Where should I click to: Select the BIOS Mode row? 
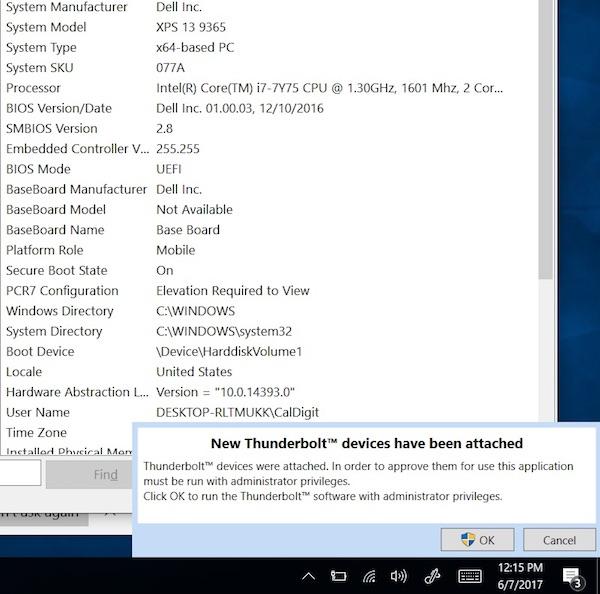click(x=269, y=169)
